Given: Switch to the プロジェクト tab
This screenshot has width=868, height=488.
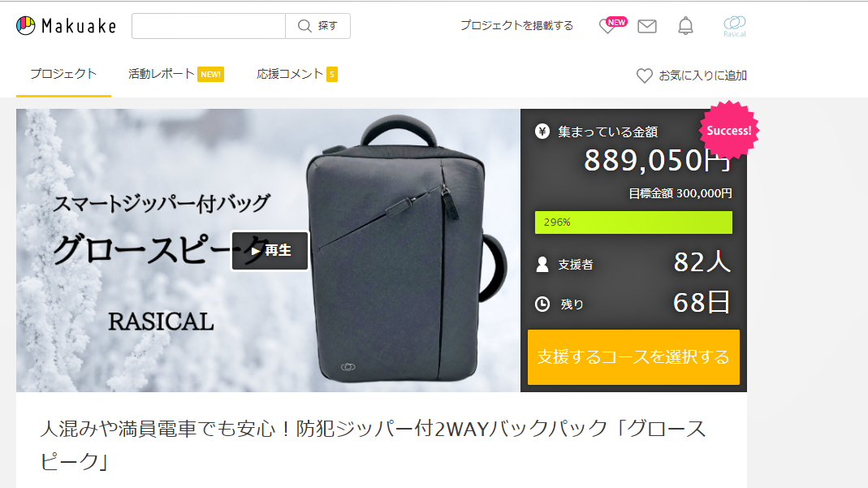Looking at the screenshot, I should [63, 74].
